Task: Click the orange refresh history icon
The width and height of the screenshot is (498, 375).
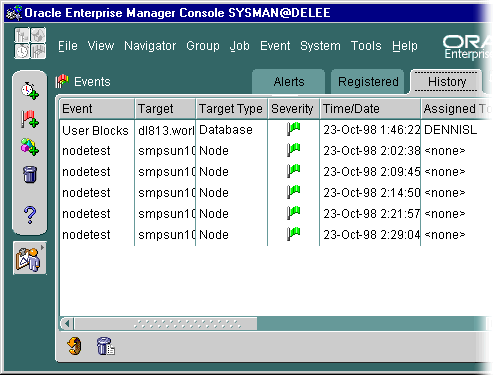Action: 74,346
